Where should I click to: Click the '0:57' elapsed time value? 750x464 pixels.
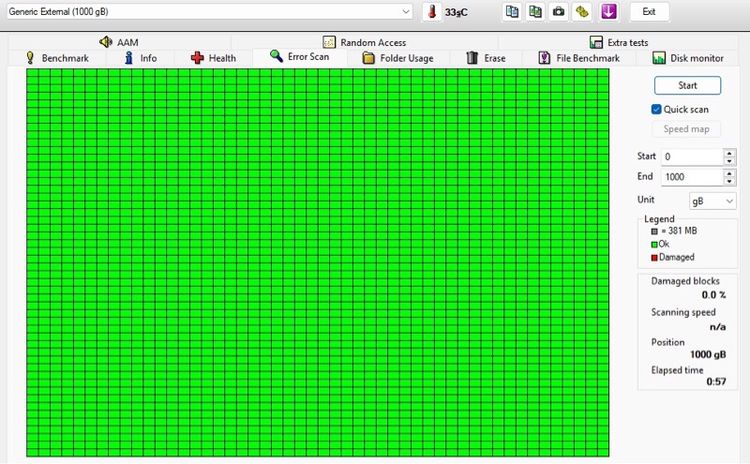[x=716, y=382]
